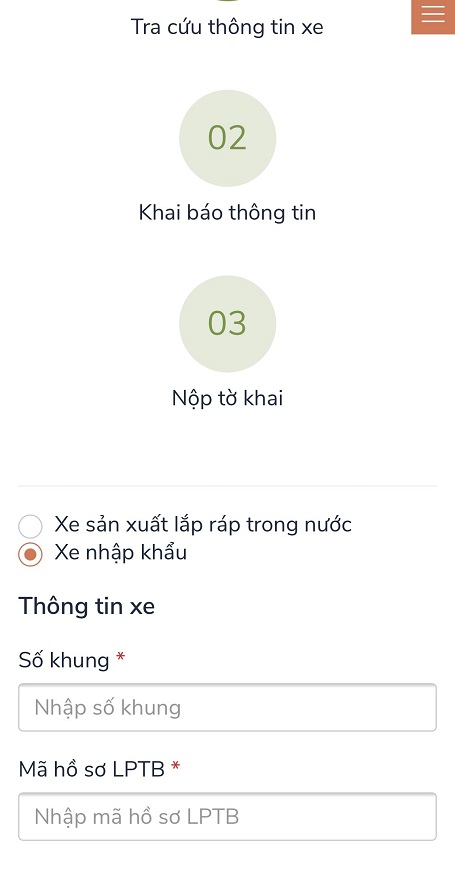
Task: Click the Mã hồ sơ LPTB field label
Action: click(x=91, y=769)
